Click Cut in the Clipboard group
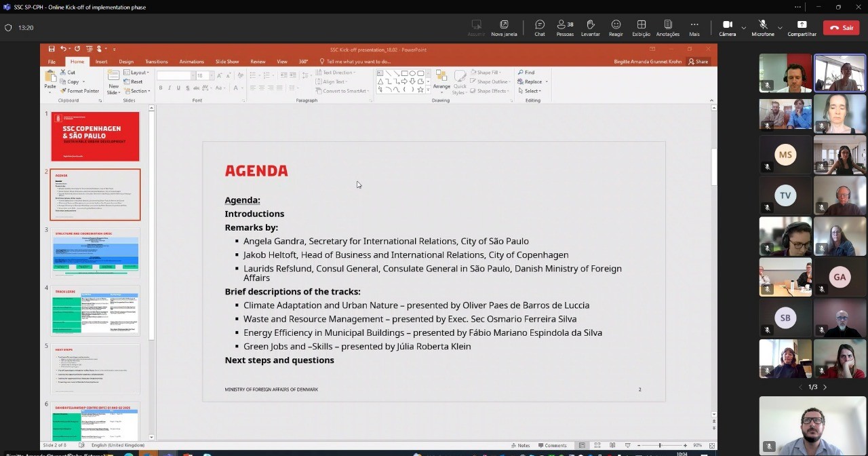Image resolution: width=868 pixels, height=456 pixels. (x=67, y=73)
